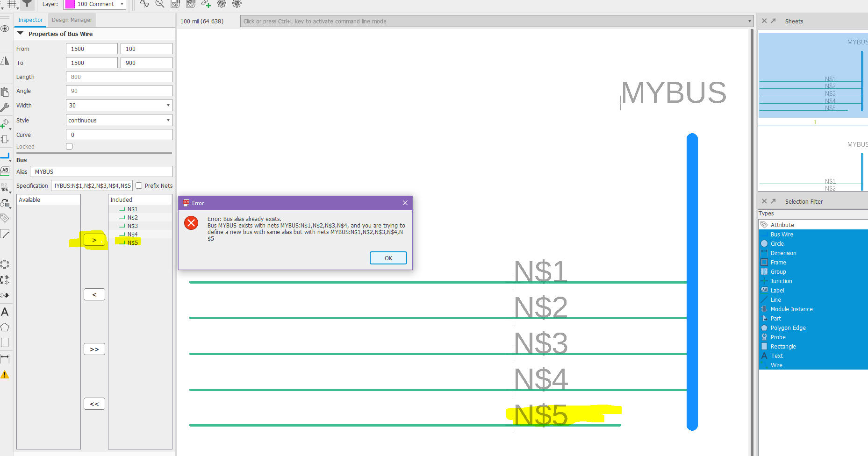Select the Dimension tool
This screenshot has height=456, width=868.
5,358
